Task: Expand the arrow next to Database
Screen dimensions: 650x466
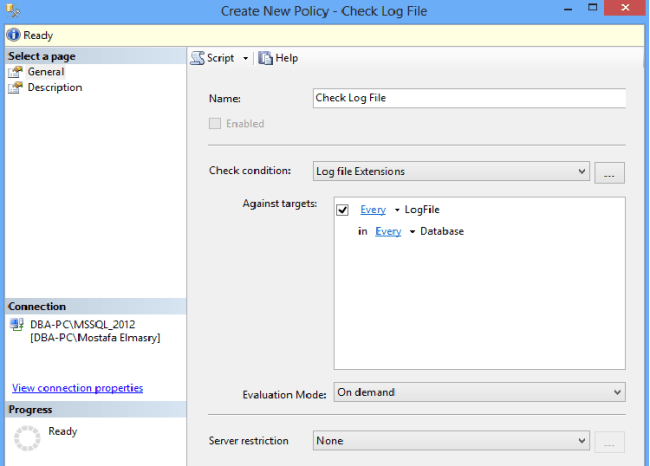Action: pos(412,232)
